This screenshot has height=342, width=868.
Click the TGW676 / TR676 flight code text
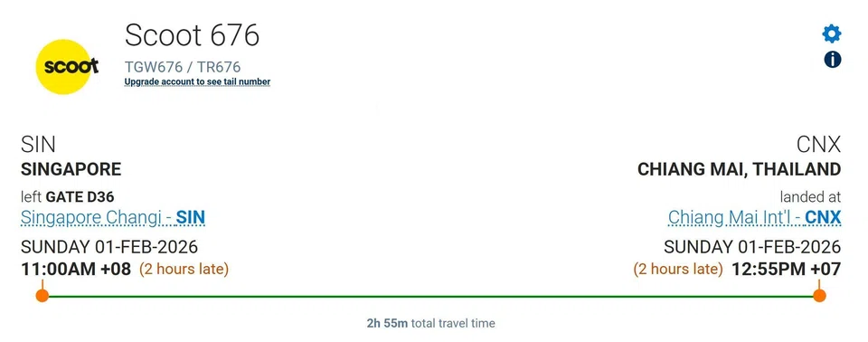pos(183,67)
